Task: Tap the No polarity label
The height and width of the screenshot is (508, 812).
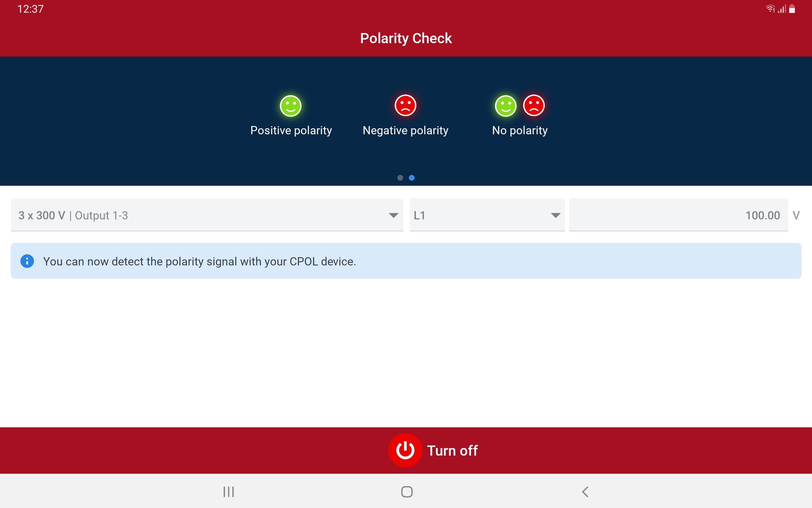Action: point(520,130)
